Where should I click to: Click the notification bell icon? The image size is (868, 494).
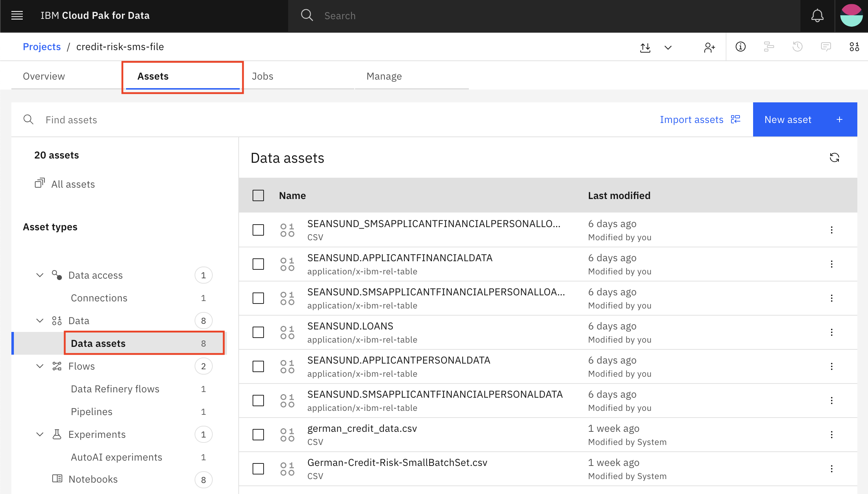pyautogui.click(x=817, y=16)
